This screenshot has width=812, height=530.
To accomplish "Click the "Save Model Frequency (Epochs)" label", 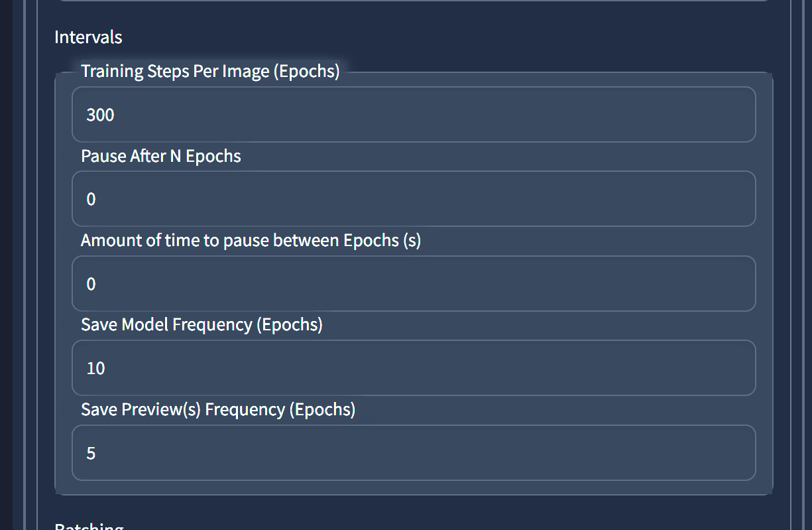I will pyautogui.click(x=202, y=325).
